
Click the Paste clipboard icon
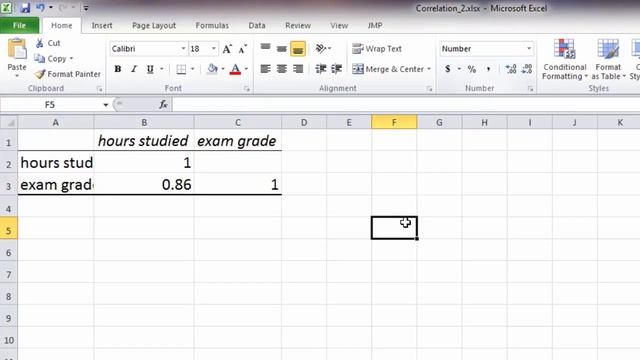(17, 49)
